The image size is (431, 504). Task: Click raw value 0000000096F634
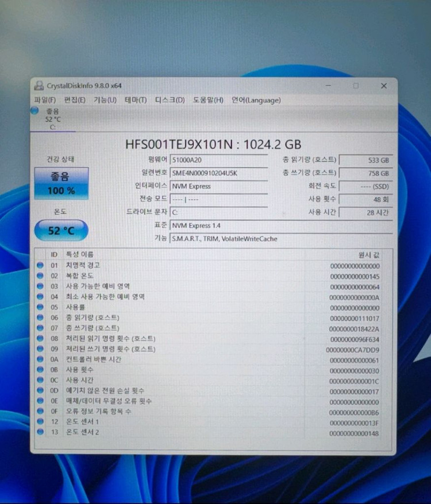pyautogui.click(x=355, y=339)
